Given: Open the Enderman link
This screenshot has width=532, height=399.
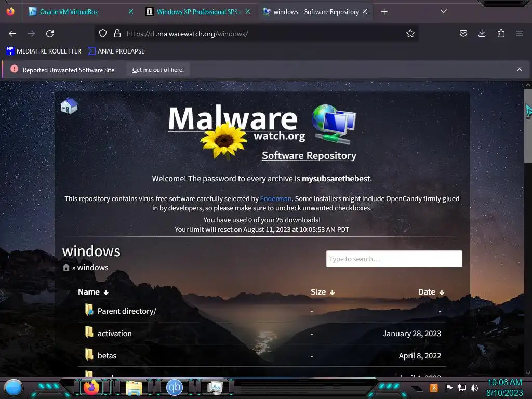Looking at the screenshot, I should click(275, 199).
